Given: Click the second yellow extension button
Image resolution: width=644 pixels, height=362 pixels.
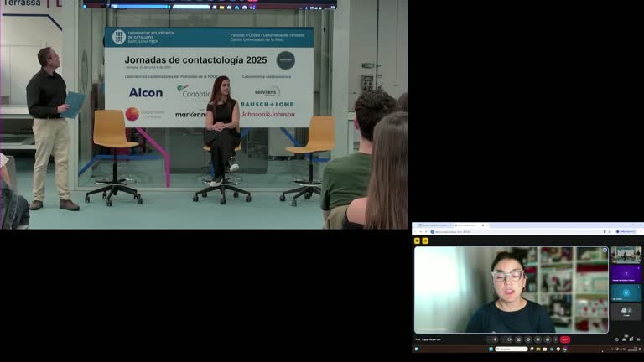Looking at the screenshot, I should (425, 241).
